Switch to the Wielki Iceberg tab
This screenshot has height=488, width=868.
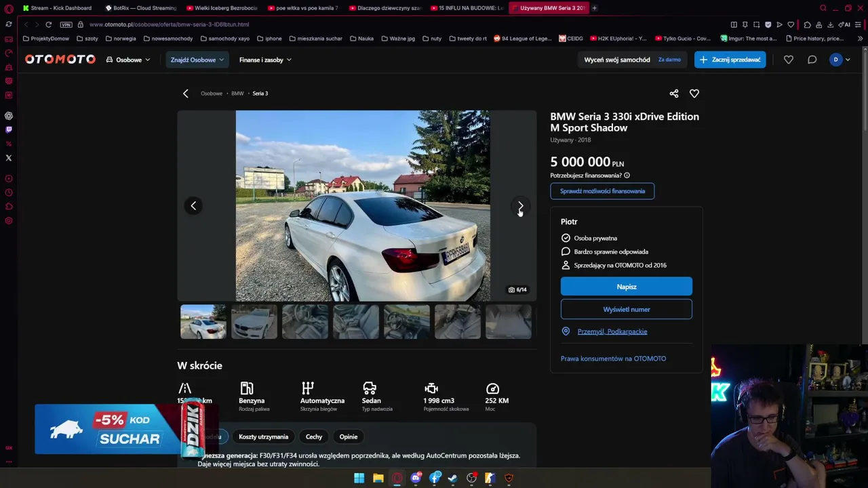(222, 8)
